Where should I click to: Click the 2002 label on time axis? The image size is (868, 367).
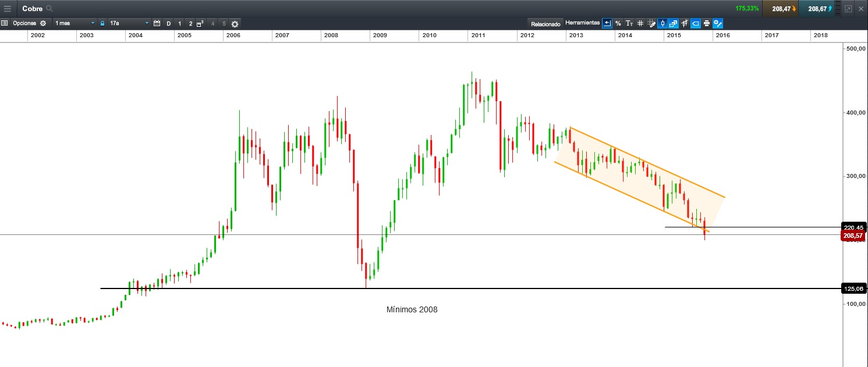point(38,35)
